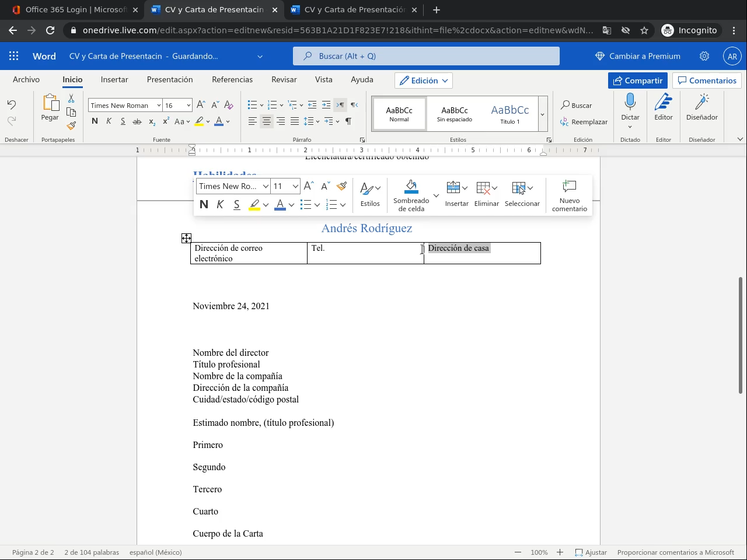Toggle bold (N) in the ribbon
The image size is (747, 560).
point(95,121)
